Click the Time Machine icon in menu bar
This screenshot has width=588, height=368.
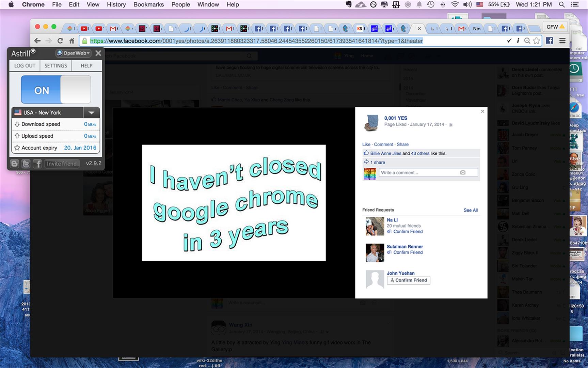click(431, 4)
